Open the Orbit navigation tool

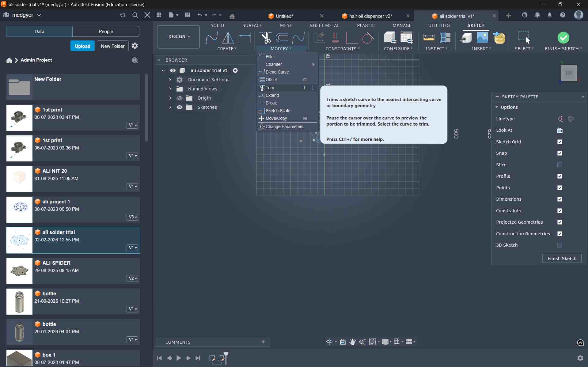click(329, 342)
